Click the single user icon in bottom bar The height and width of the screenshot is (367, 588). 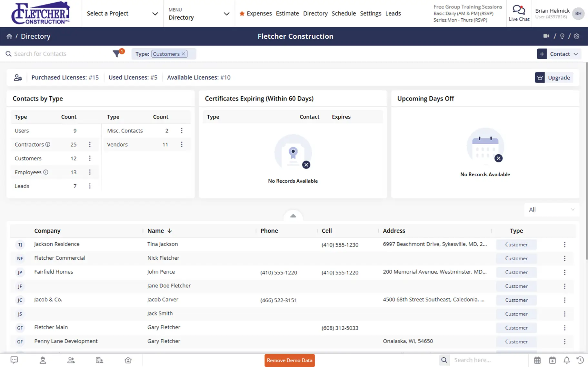coord(43,360)
